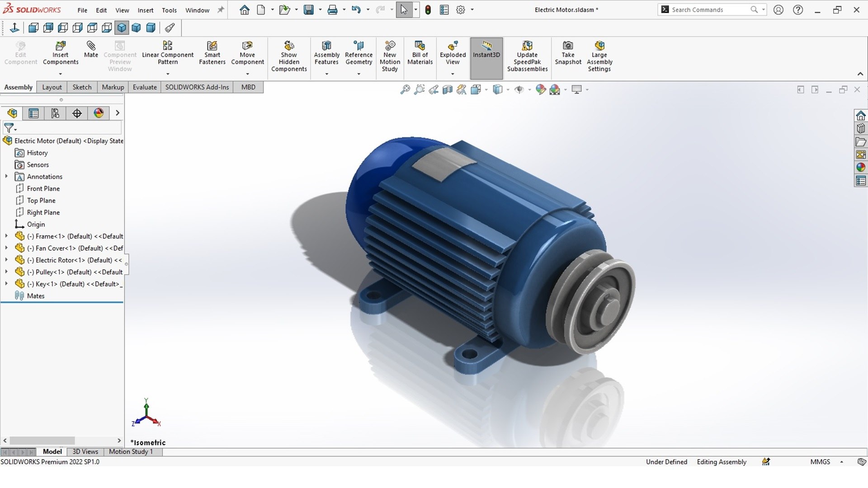Click the Home icon in top toolbar

[245, 9]
